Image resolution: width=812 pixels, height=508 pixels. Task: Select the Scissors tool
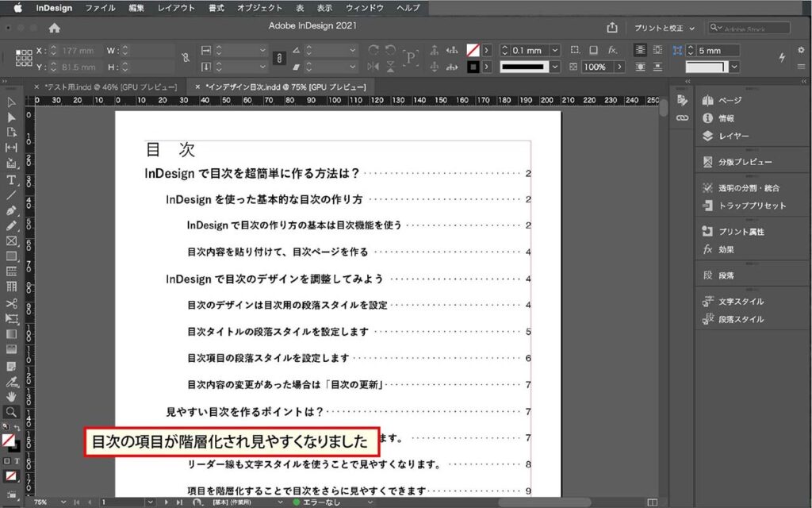pyautogui.click(x=11, y=303)
